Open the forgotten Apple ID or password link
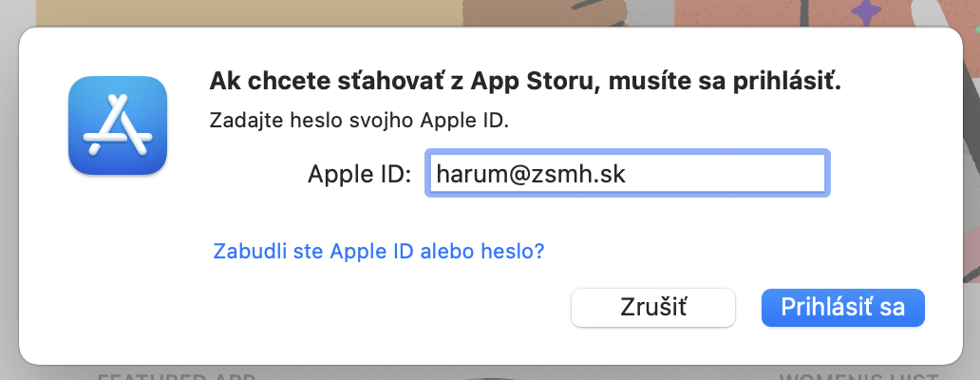The image size is (980, 380). [x=379, y=252]
